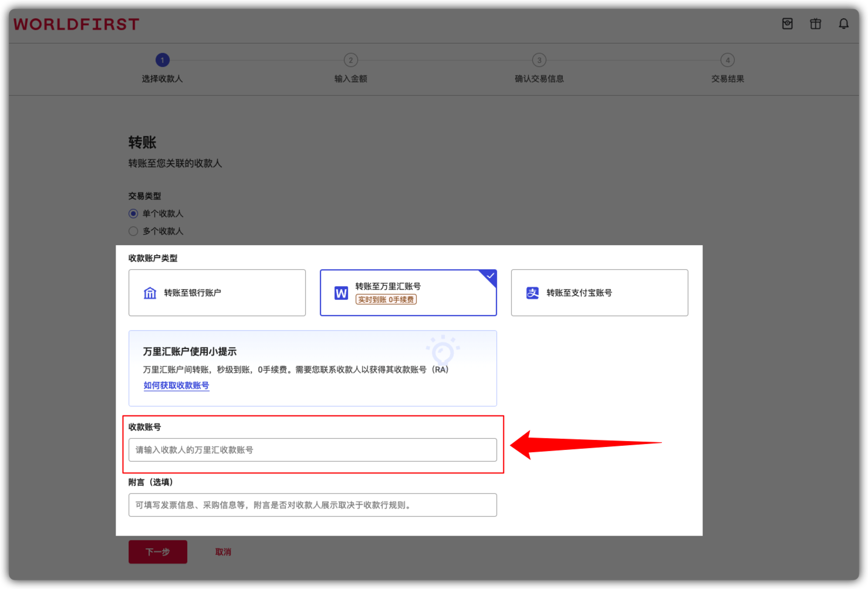Select the 单个收款人 radio button
The width and height of the screenshot is (868, 589).
pyautogui.click(x=133, y=214)
